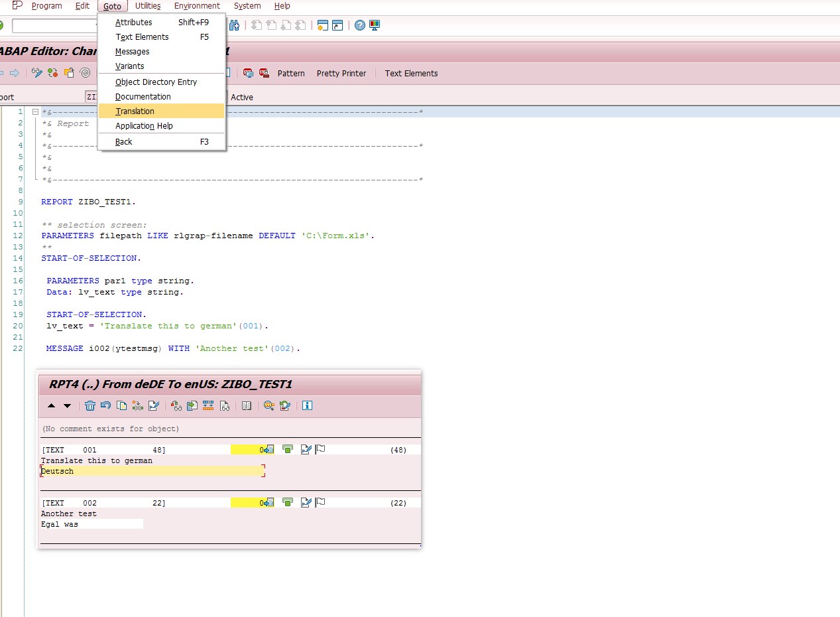Viewport: 840px width, 617px height.
Task: Click the Pattern button
Action: click(291, 73)
